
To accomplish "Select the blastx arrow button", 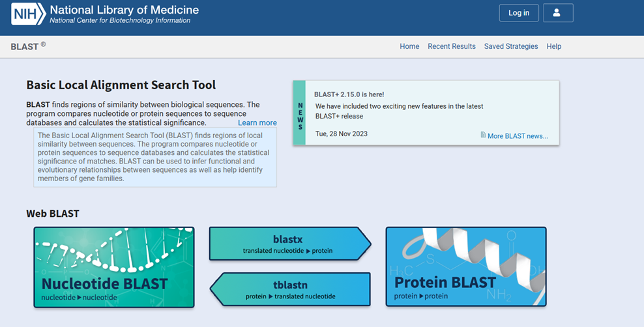I will coord(290,244).
